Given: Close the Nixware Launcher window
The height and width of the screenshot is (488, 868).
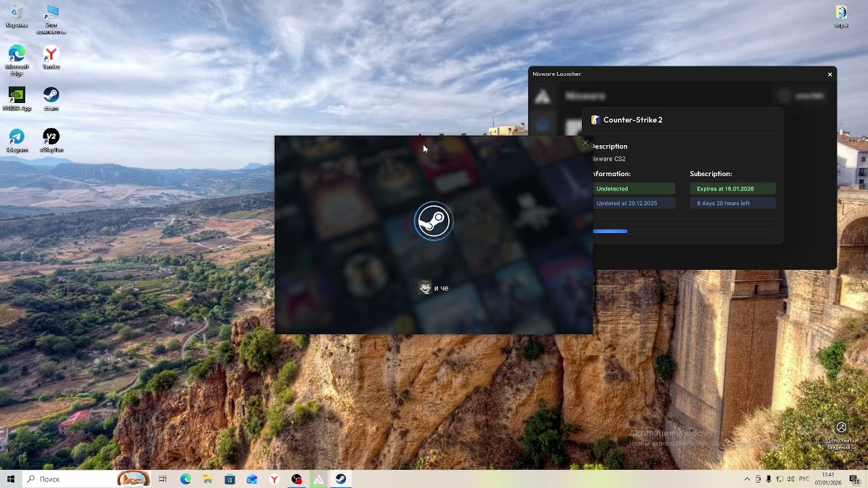Looking at the screenshot, I should (829, 74).
